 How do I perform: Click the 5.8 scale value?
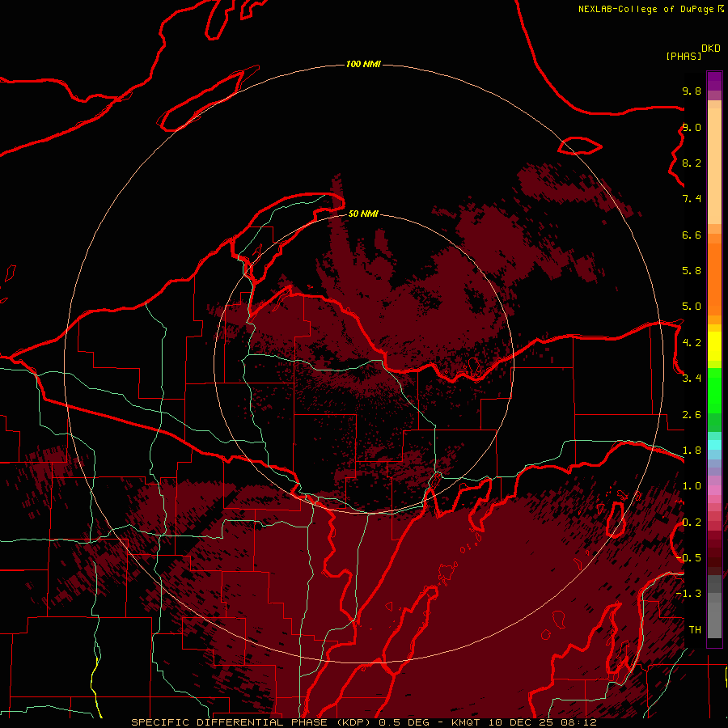click(x=692, y=271)
